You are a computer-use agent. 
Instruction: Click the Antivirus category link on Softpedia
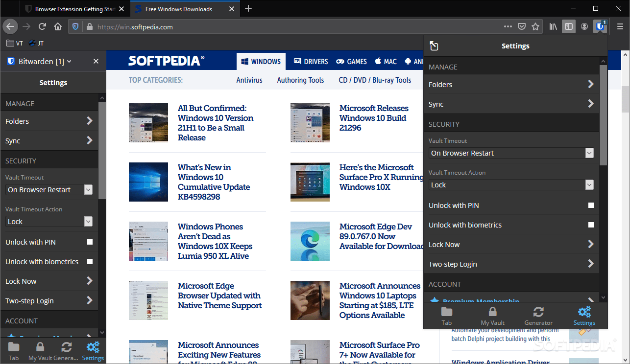pos(249,80)
